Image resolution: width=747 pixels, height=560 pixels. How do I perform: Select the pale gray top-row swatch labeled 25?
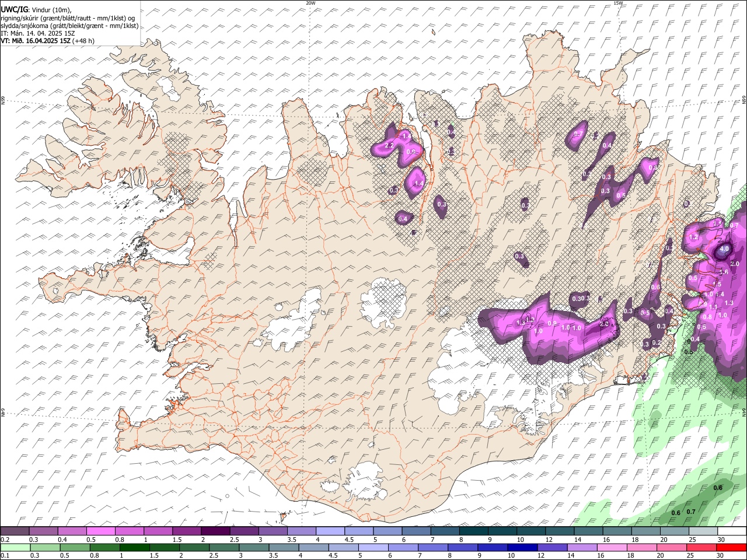(703, 531)
